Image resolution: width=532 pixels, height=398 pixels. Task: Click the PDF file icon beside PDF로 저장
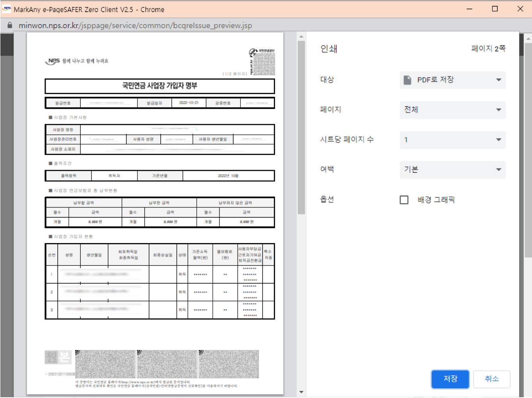(407, 80)
